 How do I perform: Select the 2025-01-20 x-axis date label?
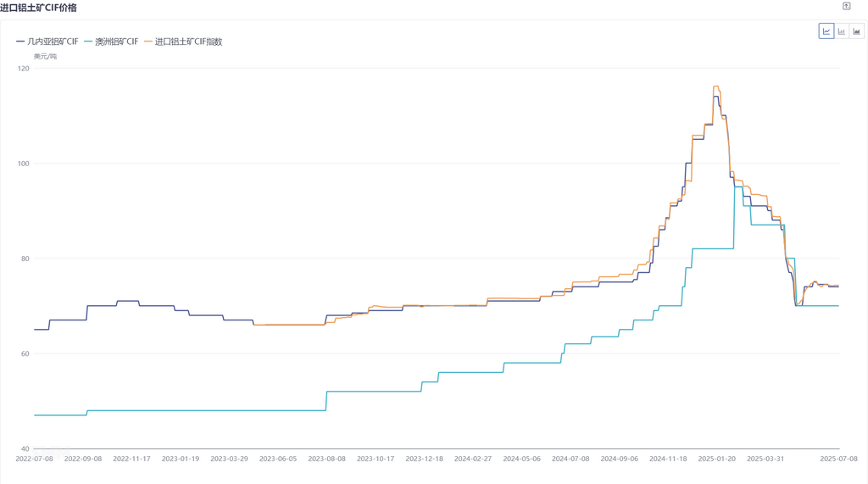717,459
